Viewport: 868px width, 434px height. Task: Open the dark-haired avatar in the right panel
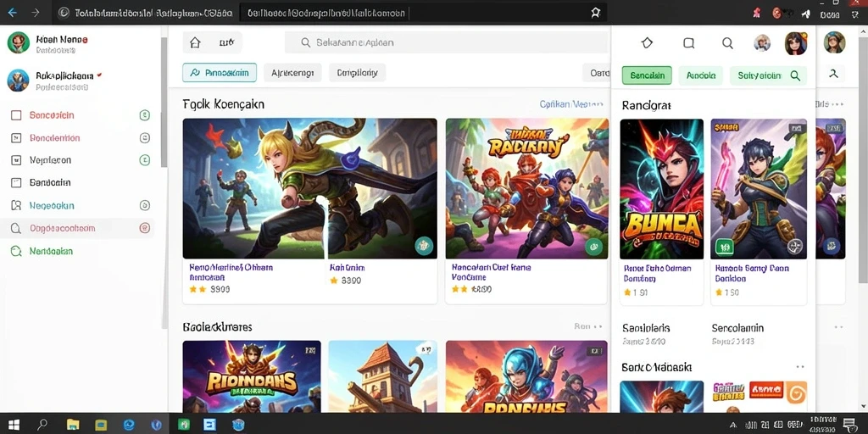[x=795, y=42]
